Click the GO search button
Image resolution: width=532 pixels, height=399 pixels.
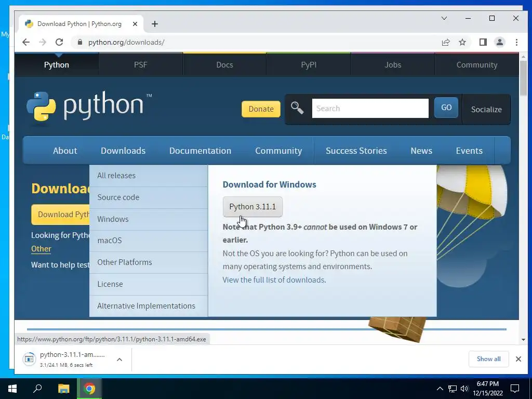click(446, 108)
